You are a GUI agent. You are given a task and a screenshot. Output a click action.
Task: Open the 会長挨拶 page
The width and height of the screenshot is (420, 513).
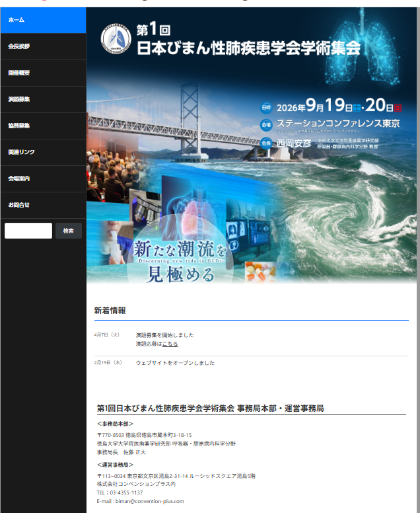coord(43,46)
